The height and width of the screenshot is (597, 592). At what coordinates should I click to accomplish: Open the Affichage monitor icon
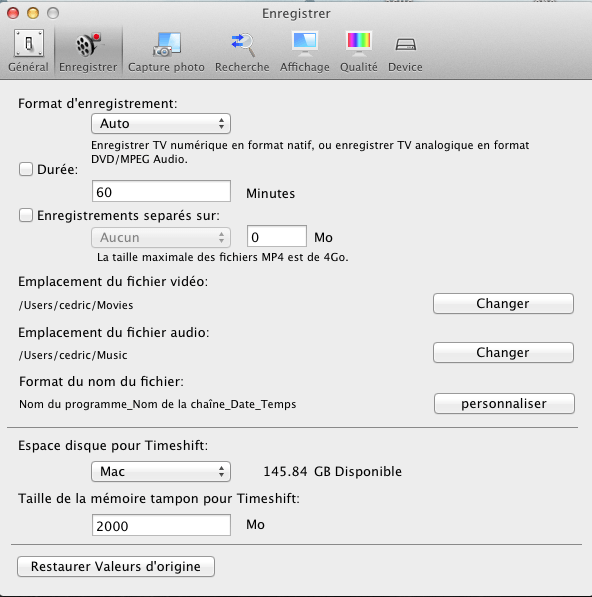[305, 43]
